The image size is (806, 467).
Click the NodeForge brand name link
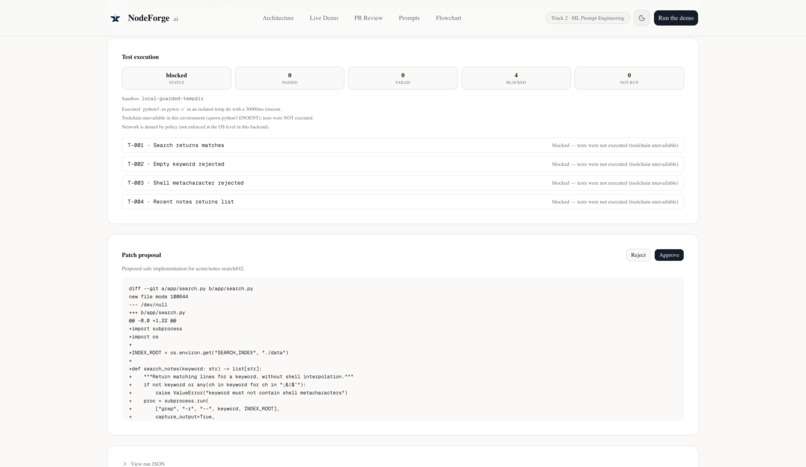click(x=149, y=18)
